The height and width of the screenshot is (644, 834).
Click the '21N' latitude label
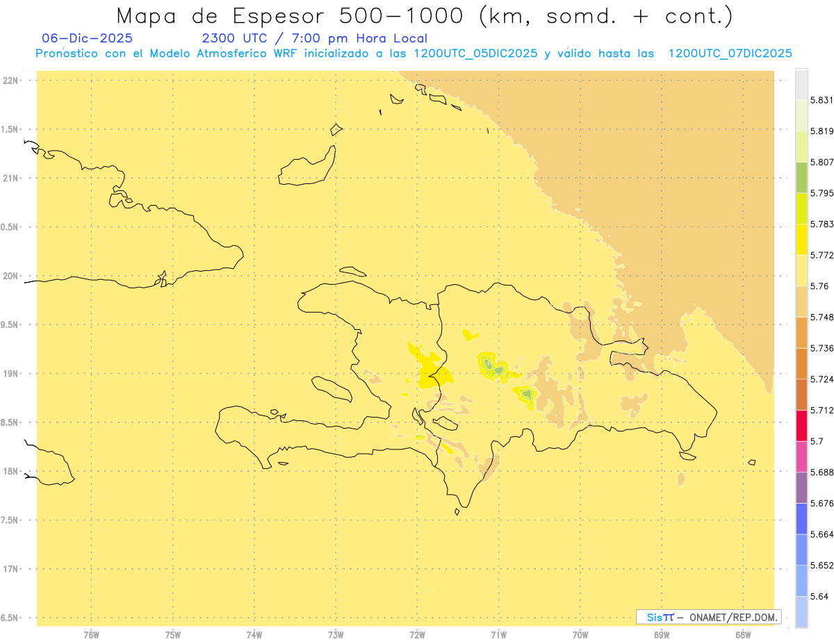pyautogui.click(x=10, y=178)
